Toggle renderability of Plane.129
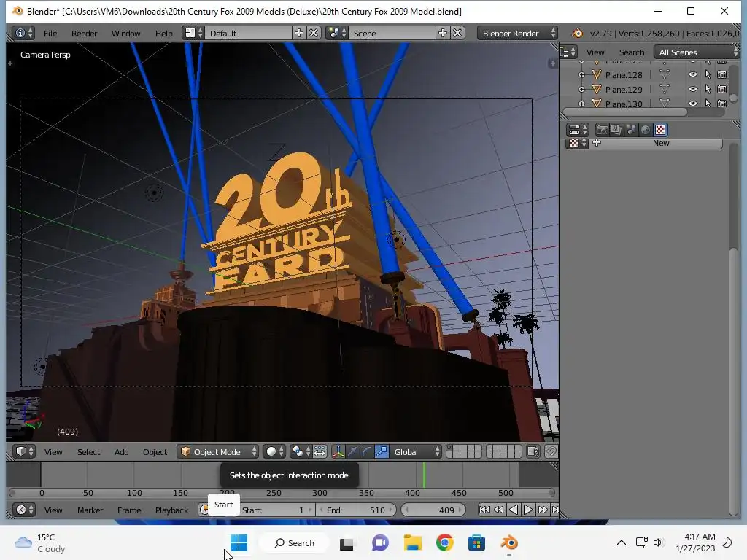 [721, 89]
